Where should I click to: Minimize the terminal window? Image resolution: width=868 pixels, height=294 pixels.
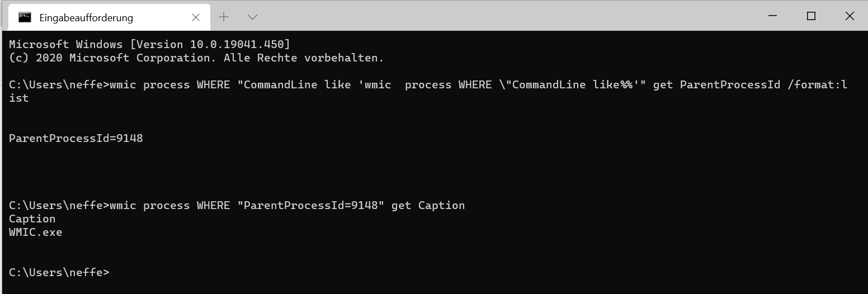point(773,16)
